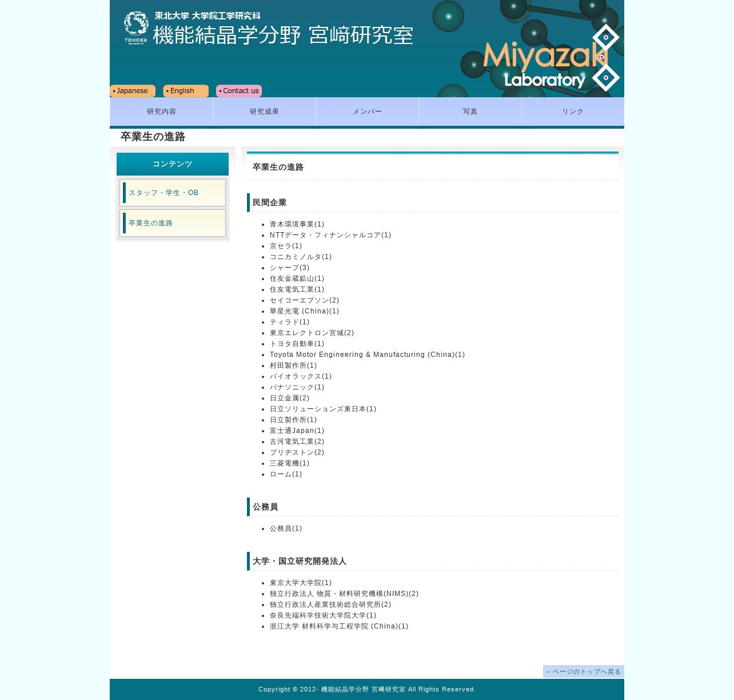Select list item ローム(1)
This screenshot has height=700, width=734.
286,474
